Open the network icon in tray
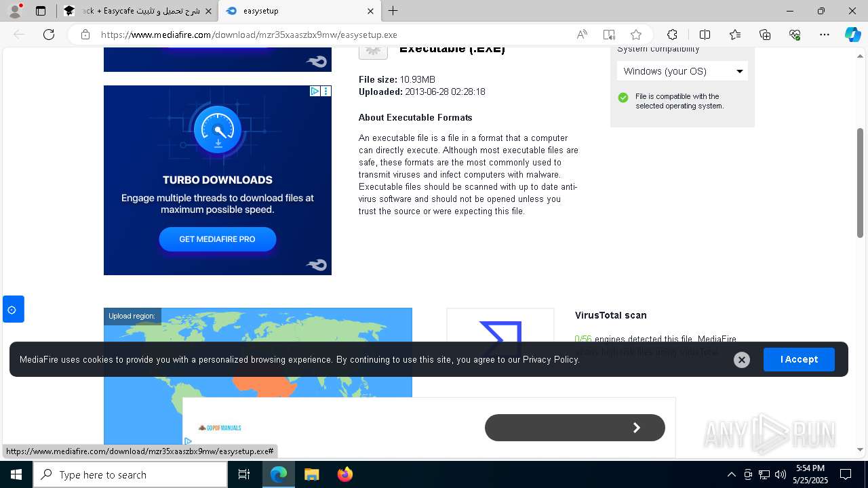 (x=764, y=474)
